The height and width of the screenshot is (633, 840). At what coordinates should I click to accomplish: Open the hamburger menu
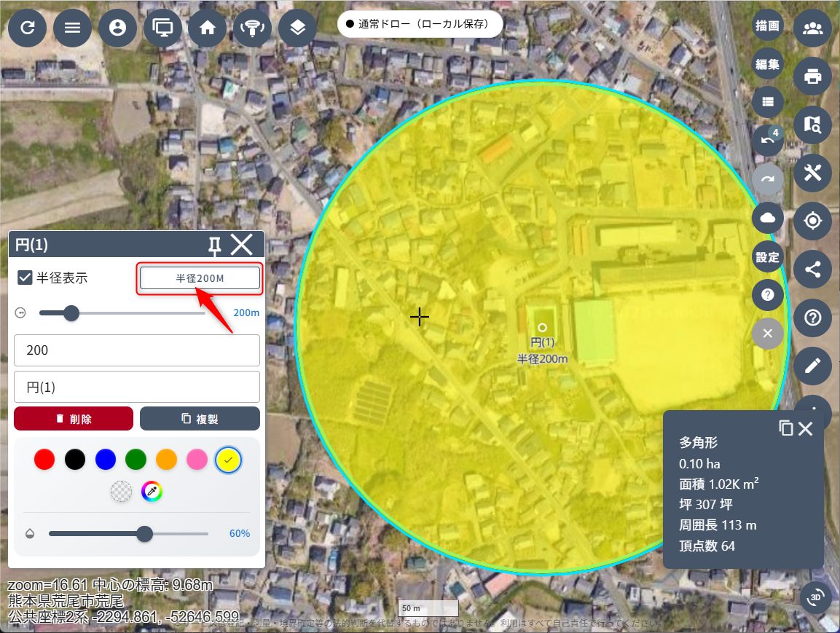point(72,28)
